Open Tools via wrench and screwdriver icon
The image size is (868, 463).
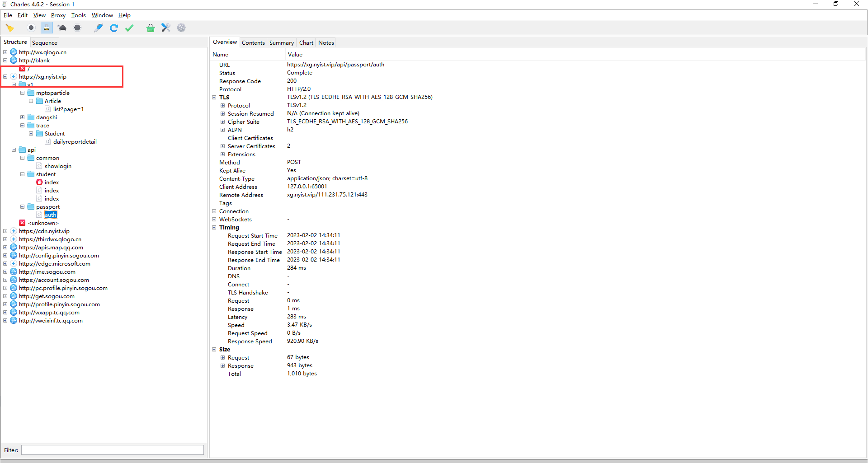[x=166, y=28]
